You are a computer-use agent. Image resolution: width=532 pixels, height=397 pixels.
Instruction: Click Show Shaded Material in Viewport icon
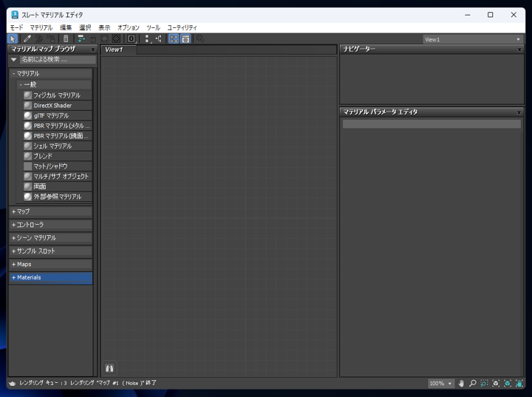point(104,38)
